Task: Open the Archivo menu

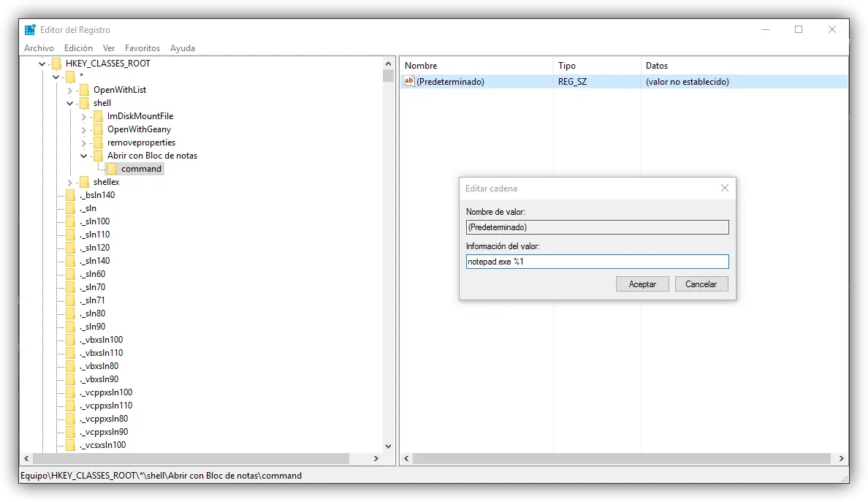Action: click(39, 48)
